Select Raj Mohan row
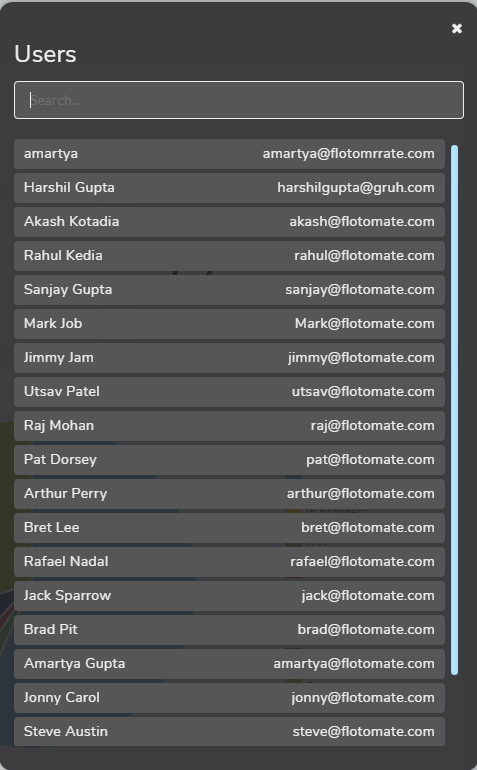 tap(229, 425)
